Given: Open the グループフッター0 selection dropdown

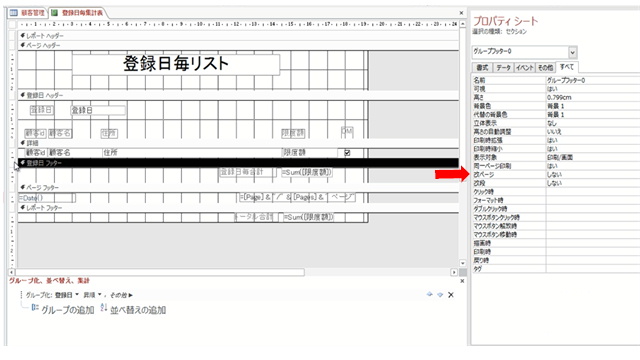Looking at the screenshot, I should 572,52.
